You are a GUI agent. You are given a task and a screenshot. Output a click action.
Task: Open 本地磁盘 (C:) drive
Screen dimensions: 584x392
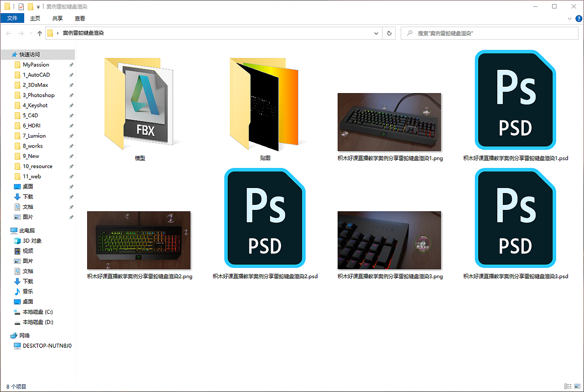(x=38, y=312)
